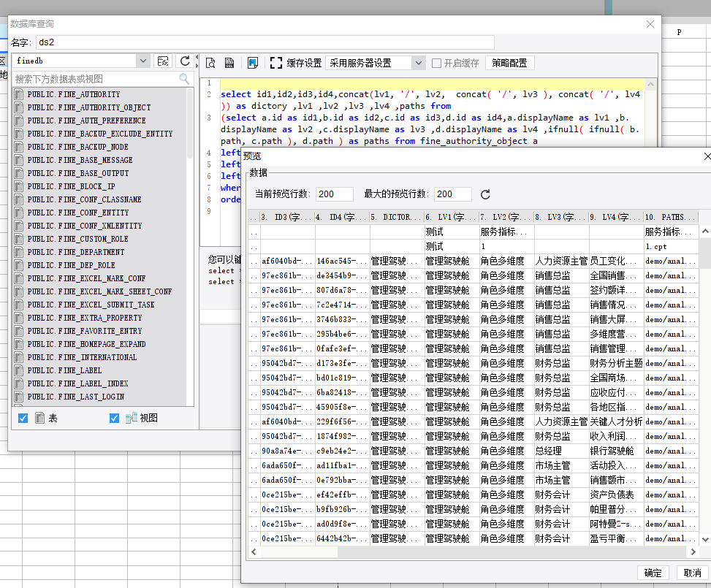The width and height of the screenshot is (711, 588).
Task: Click the SQL save icon in editor toolbar
Action: [x=229, y=63]
